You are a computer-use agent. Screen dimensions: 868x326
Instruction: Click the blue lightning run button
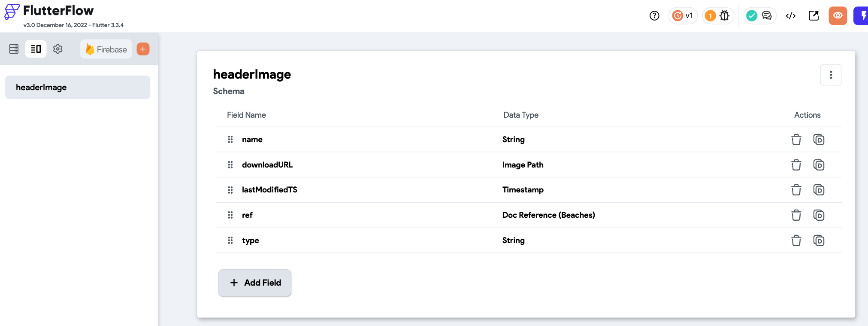(862, 16)
